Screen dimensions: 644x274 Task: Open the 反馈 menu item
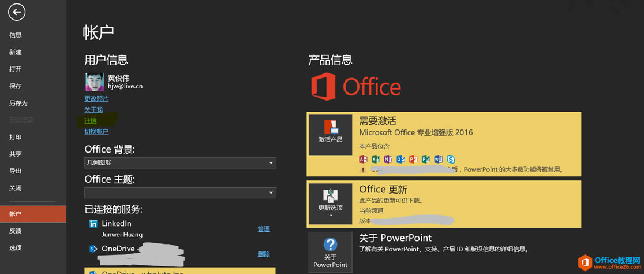click(33, 231)
